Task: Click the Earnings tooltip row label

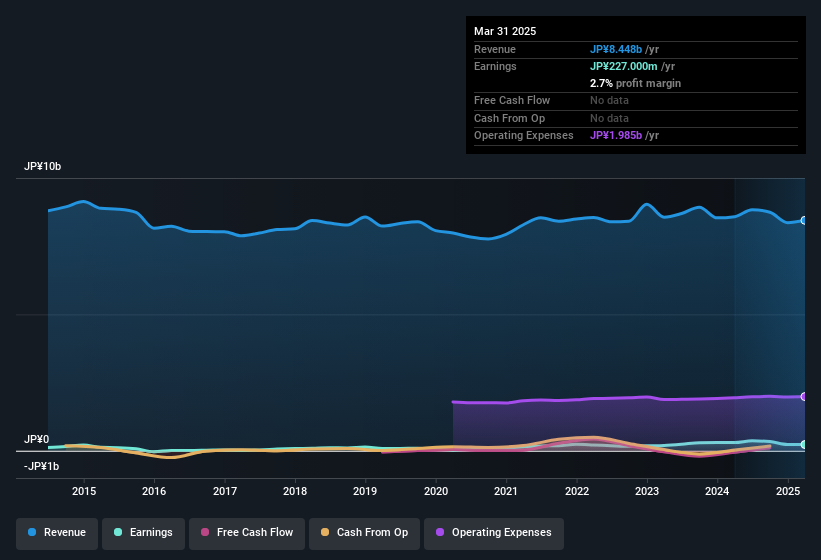Action: point(495,66)
